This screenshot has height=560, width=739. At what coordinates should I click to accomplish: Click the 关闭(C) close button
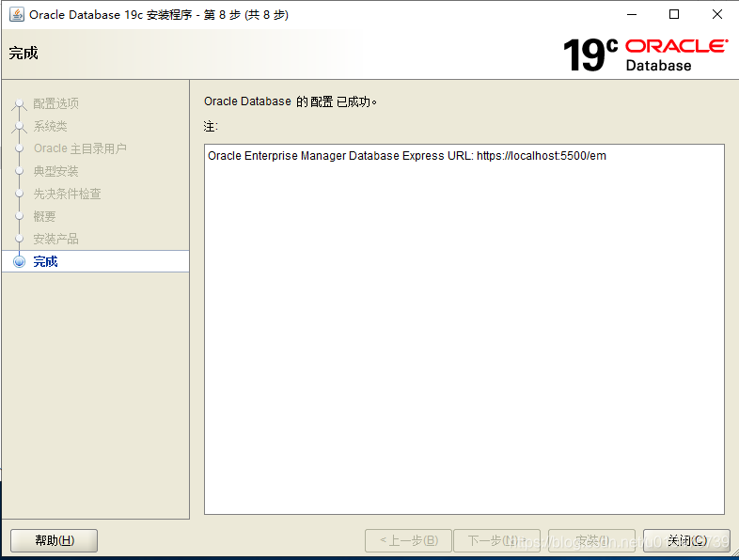coord(686,540)
